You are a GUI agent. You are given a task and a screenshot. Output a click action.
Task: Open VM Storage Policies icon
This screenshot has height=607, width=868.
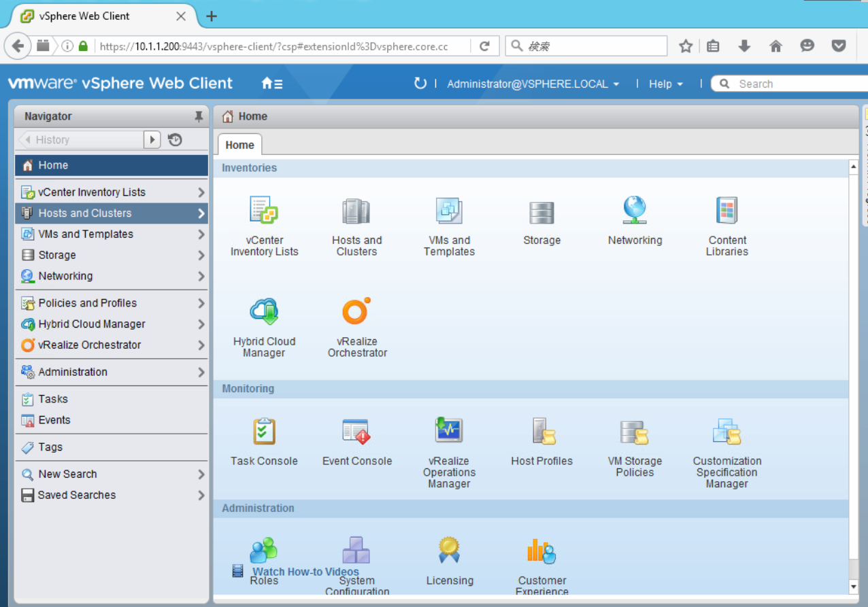click(634, 432)
